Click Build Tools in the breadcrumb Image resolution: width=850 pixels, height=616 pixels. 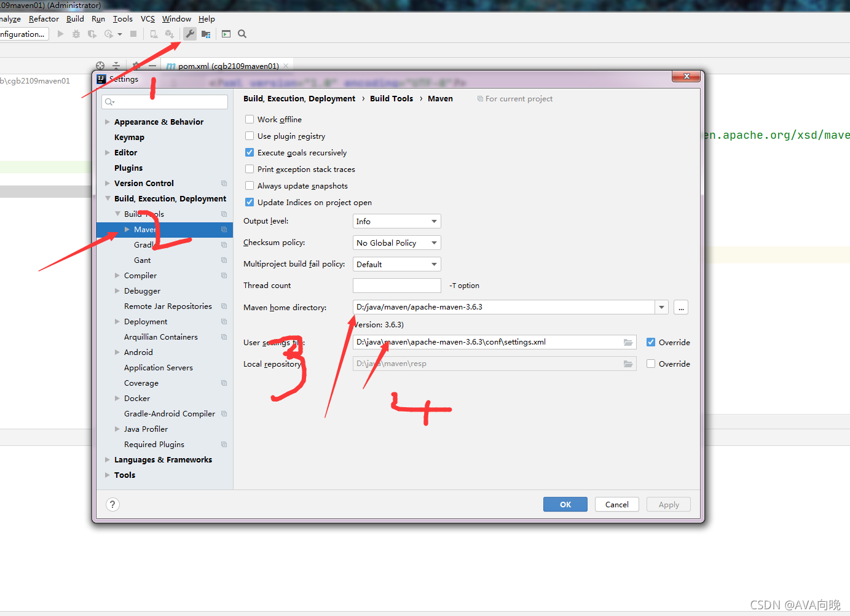point(392,98)
